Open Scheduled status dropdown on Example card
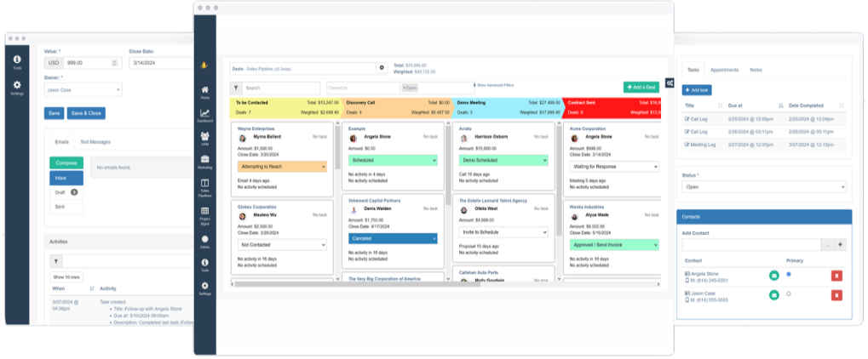Viewport: 868px width, 359px height. click(x=393, y=161)
